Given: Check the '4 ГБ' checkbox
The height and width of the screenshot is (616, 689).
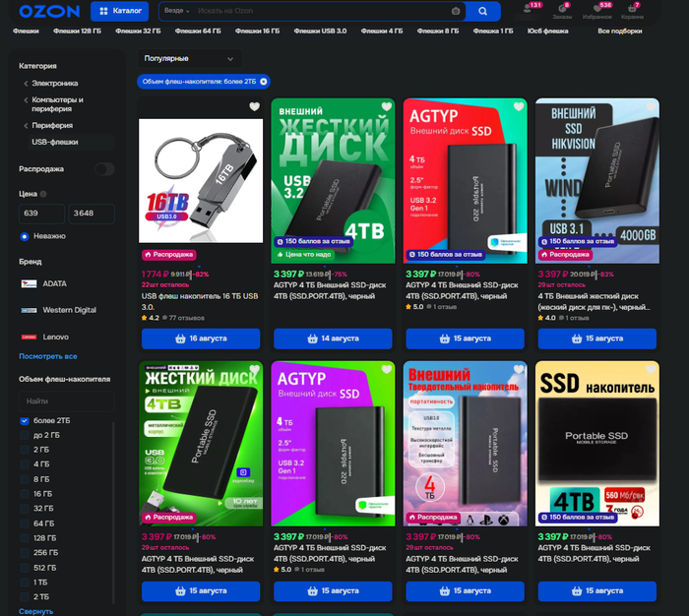Looking at the screenshot, I should tap(25, 464).
